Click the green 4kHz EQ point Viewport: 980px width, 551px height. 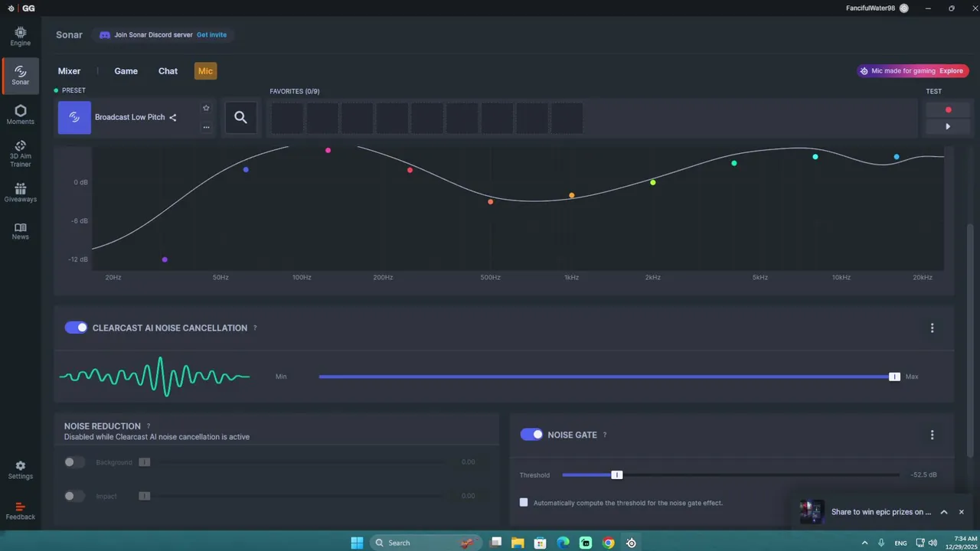(734, 163)
